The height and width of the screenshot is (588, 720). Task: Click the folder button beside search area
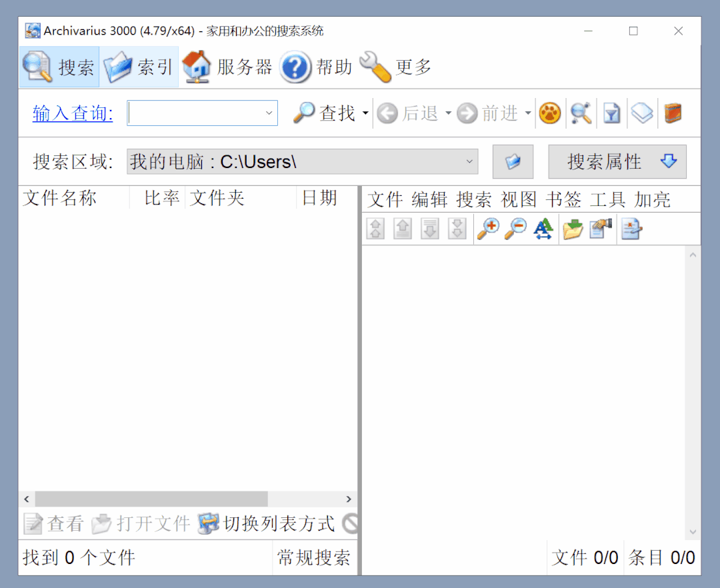point(513,161)
